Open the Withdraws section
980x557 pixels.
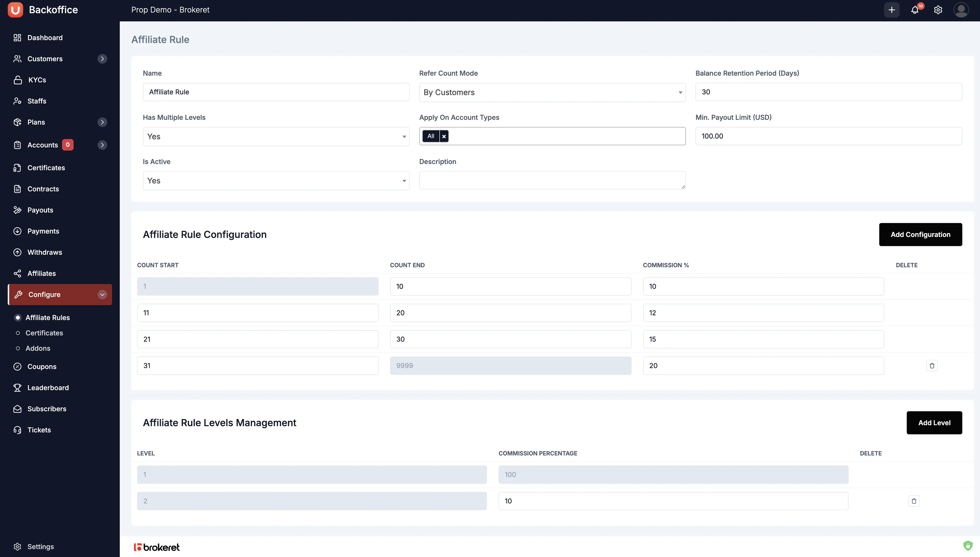[x=45, y=252]
